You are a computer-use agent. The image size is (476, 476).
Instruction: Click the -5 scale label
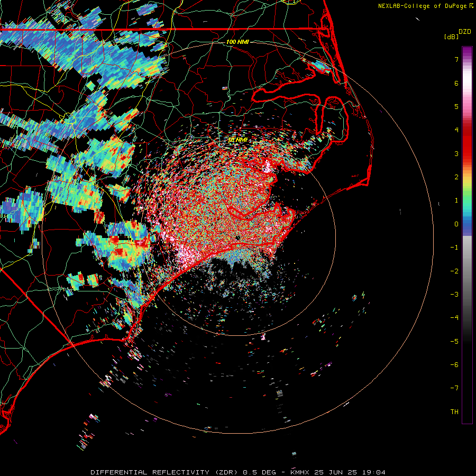coord(454,342)
